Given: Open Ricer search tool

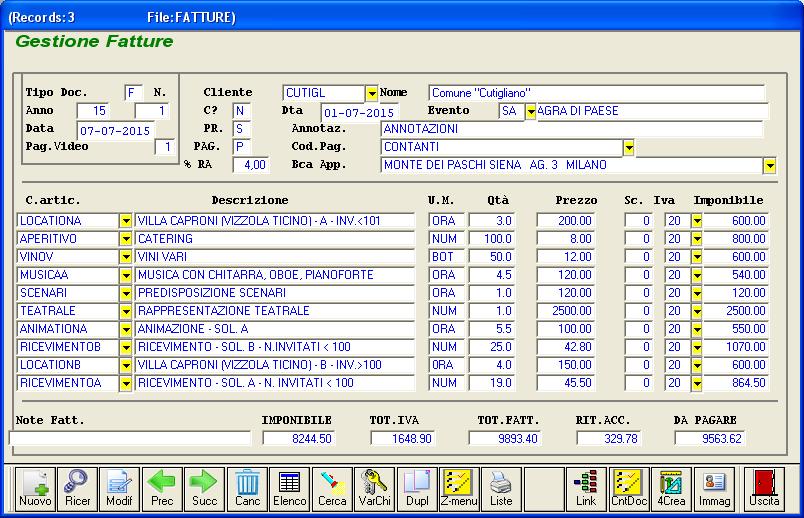Looking at the screenshot, I should [77, 487].
